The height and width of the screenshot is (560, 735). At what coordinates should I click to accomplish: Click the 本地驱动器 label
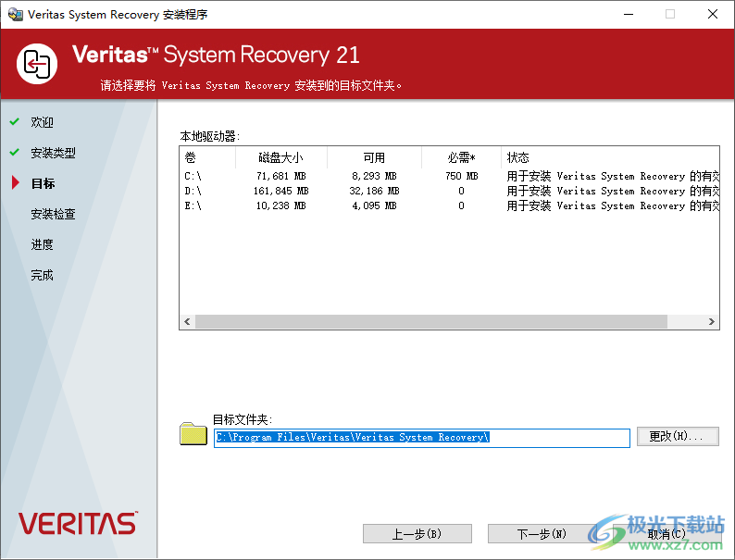pos(210,136)
